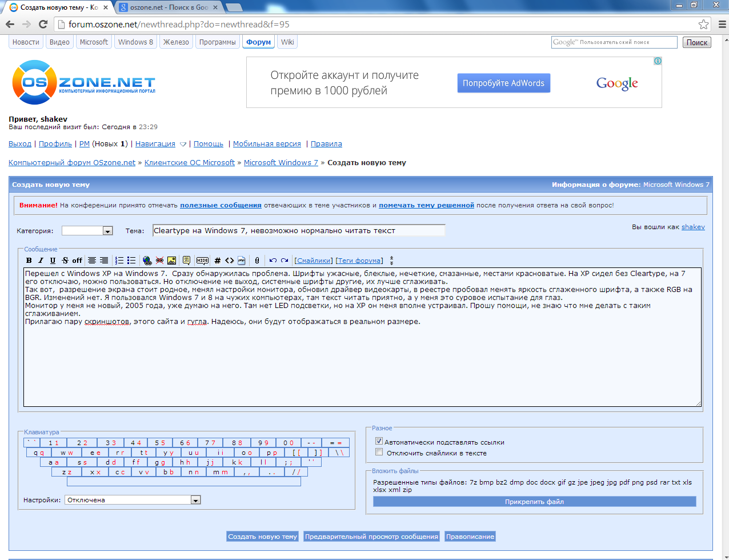The width and height of the screenshot is (729, 560).
Task: Insert quote block icon
Action: coord(186,261)
